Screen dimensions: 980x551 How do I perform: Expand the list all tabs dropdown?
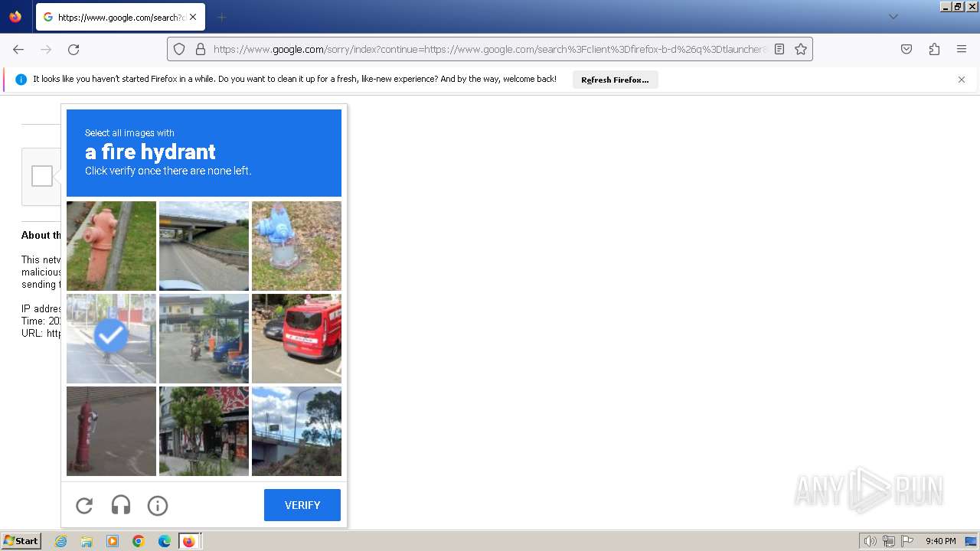[893, 17]
